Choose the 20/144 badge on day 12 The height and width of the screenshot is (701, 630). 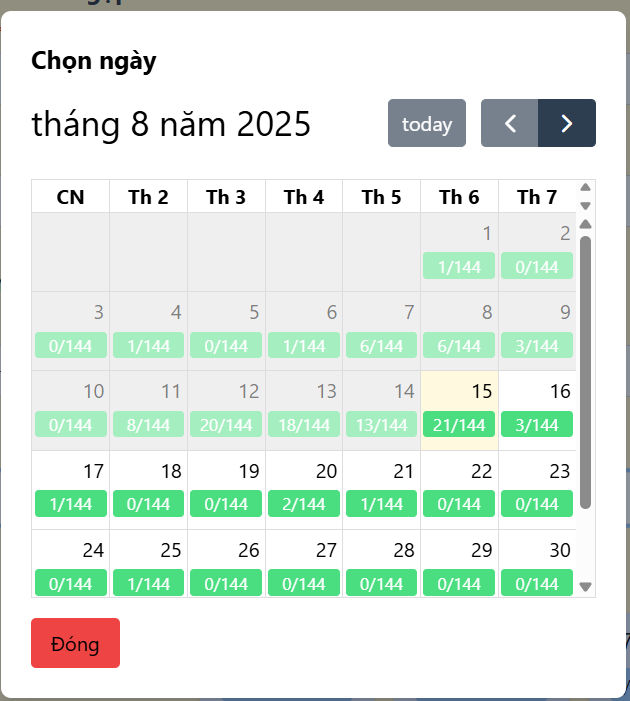click(x=226, y=424)
